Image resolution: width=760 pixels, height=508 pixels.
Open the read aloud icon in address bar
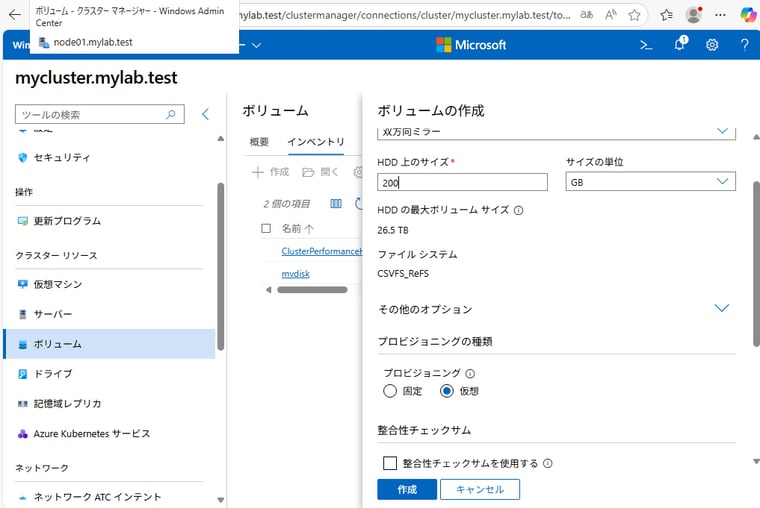[611, 15]
